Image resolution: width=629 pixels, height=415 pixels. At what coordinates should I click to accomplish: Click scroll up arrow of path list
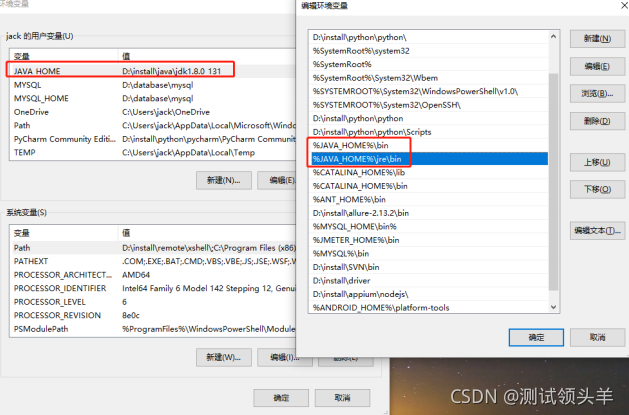click(x=553, y=36)
